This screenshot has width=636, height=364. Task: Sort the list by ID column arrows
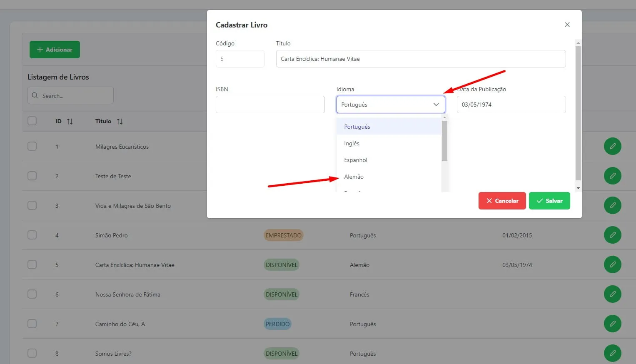pos(70,122)
